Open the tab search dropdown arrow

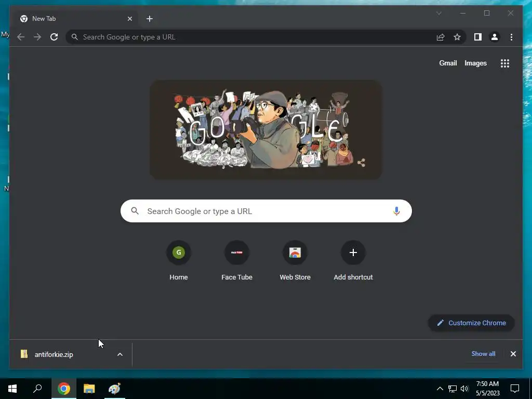click(438, 13)
